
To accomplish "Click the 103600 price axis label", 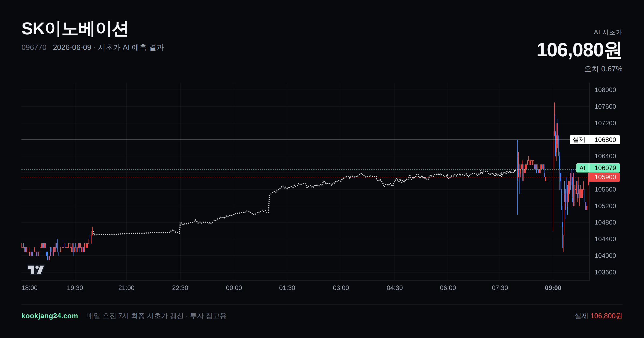I will click(x=605, y=272).
